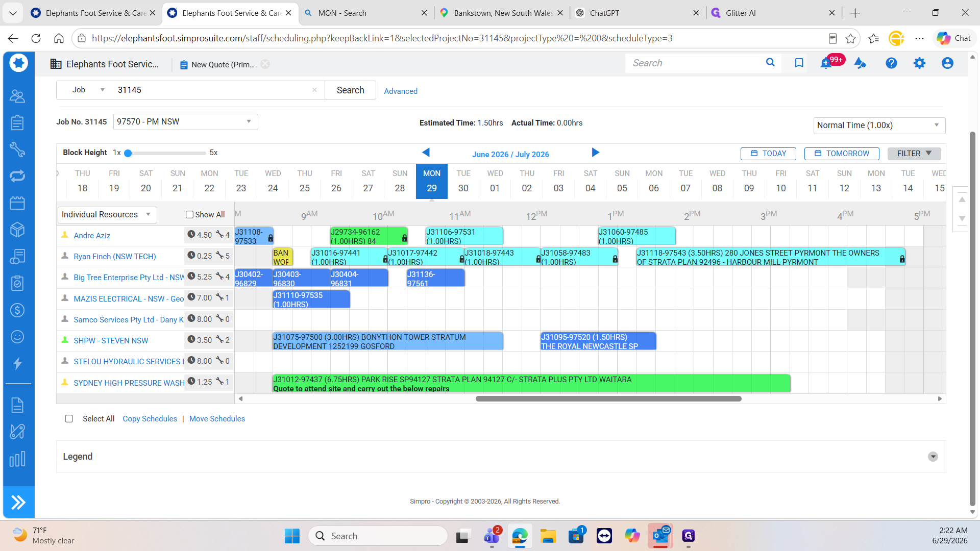Open the People sidebar icon
This screenshot has width=980, height=551.
(17, 96)
